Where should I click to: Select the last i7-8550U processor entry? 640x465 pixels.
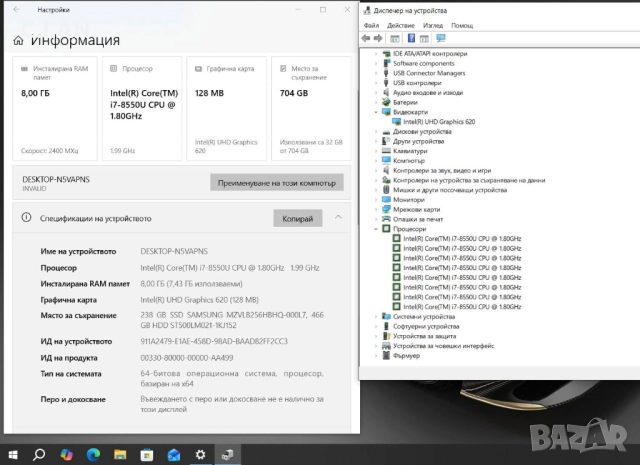(x=462, y=307)
